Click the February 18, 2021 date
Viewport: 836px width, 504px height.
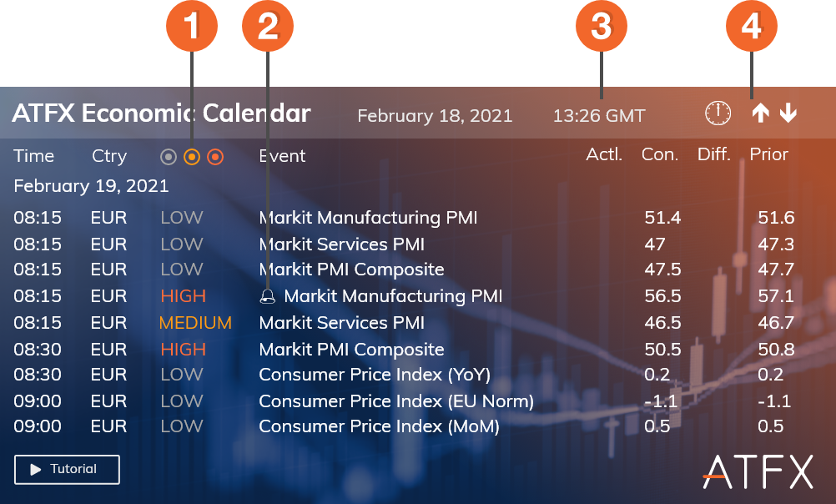(435, 116)
